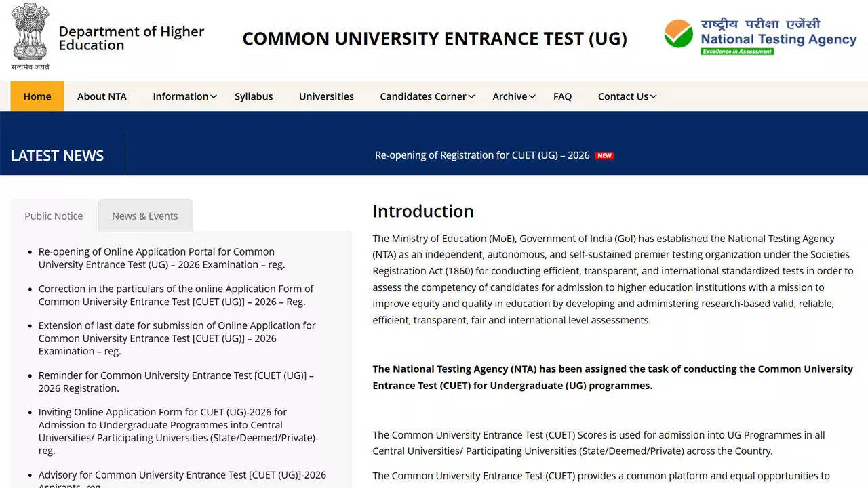
Task: Click the NEW badge next to latest news
Action: [604, 155]
